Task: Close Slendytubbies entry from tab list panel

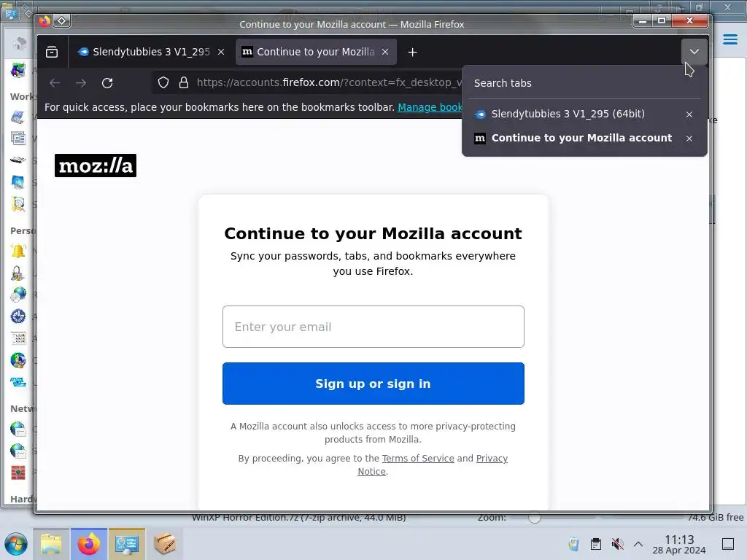Action: click(x=689, y=114)
